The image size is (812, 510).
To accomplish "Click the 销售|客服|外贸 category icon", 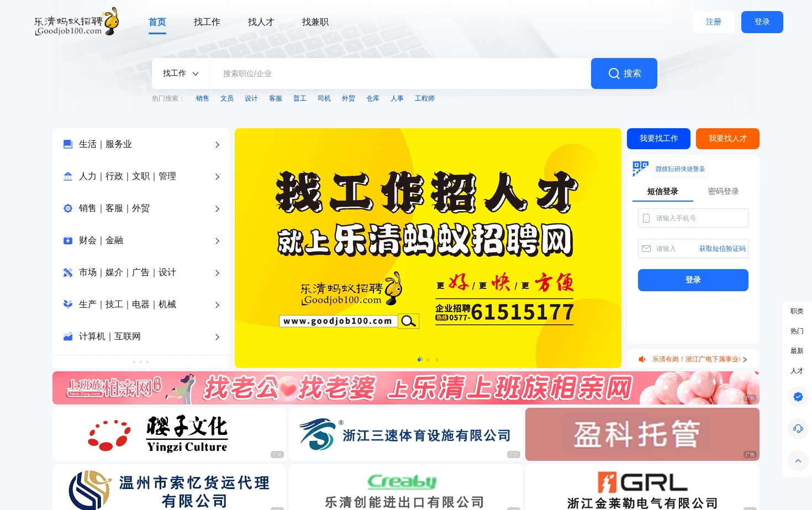I will coord(68,208).
